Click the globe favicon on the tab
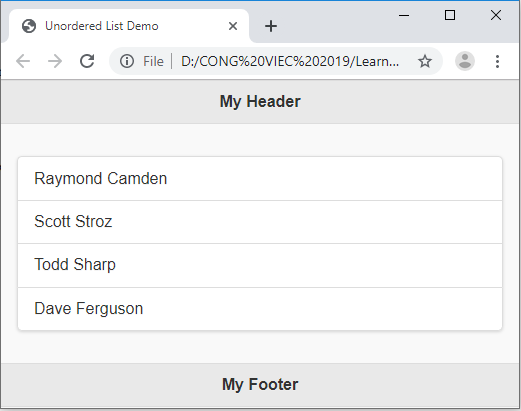This screenshot has width=521, height=411. coord(29,26)
